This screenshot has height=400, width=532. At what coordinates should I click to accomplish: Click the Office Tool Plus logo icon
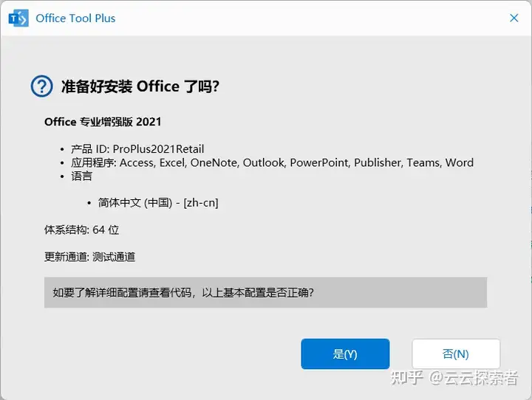(18, 18)
